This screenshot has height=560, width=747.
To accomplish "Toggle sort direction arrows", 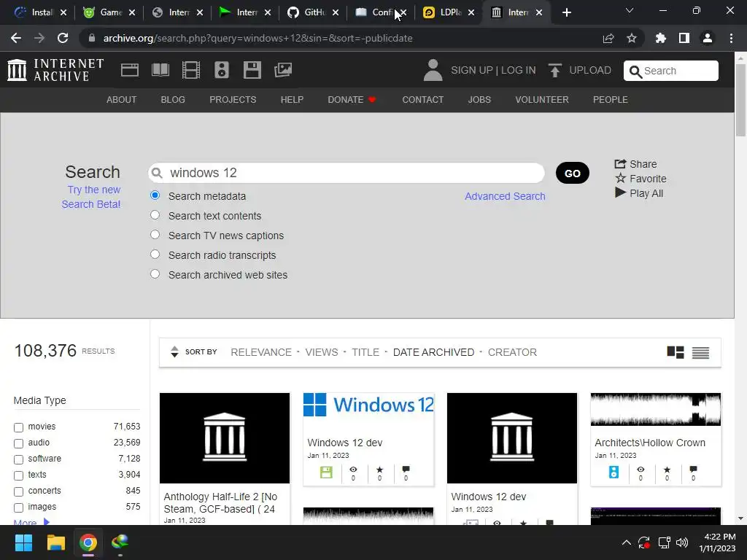I will (x=174, y=352).
